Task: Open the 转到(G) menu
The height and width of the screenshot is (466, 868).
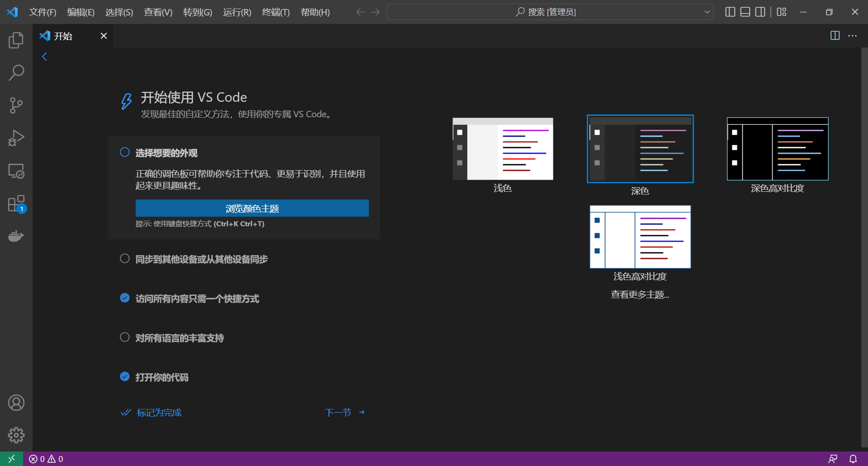Action: [x=198, y=12]
